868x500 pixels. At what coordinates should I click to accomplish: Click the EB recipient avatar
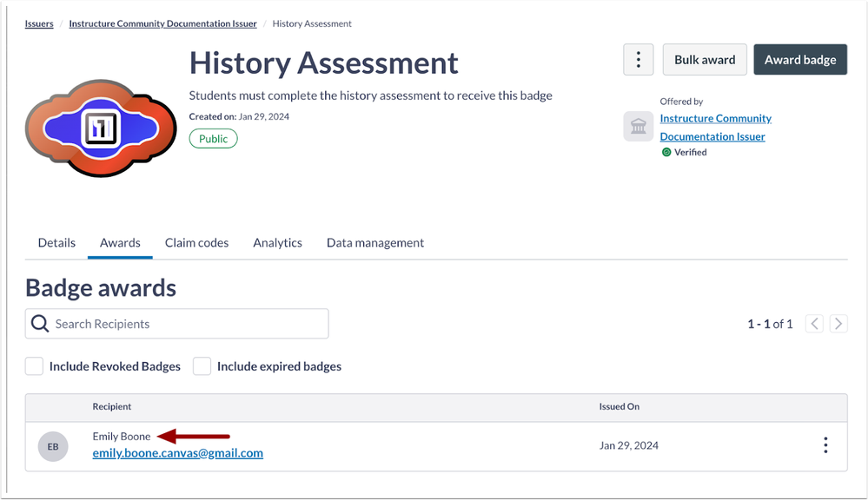53,446
